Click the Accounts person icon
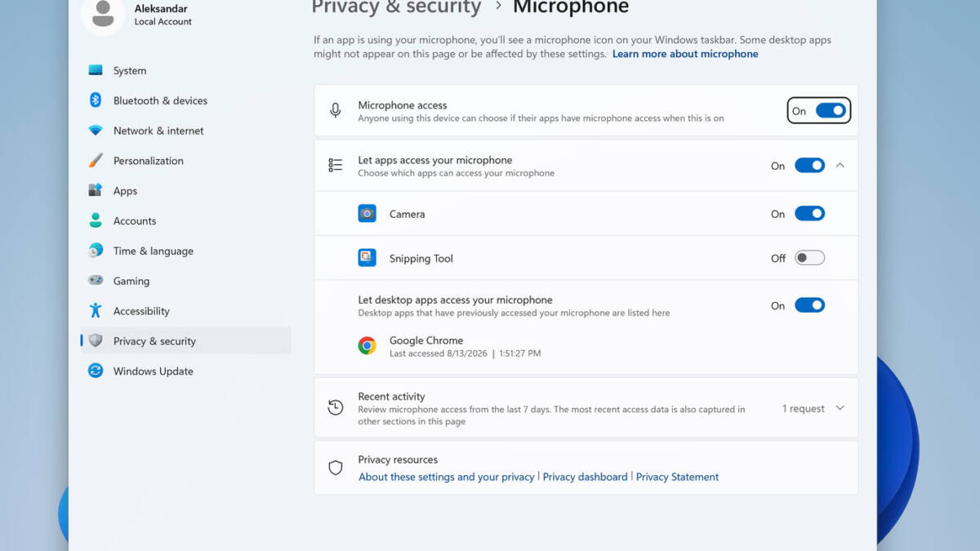 coord(96,220)
